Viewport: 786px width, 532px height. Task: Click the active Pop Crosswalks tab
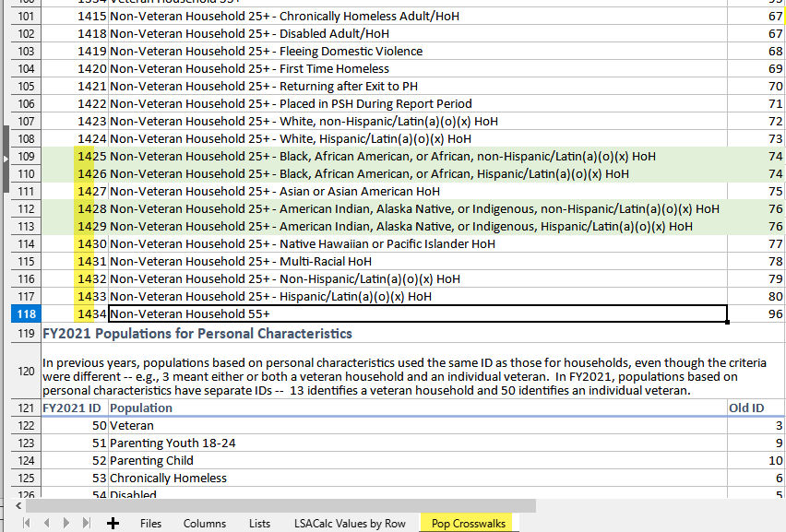[x=466, y=523]
